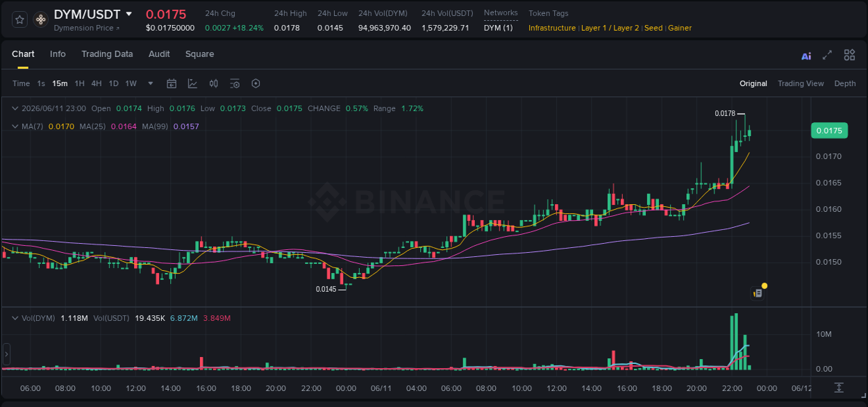The width and height of the screenshot is (868, 407).
Task: Open technical indicators line-chart icon
Action: click(192, 83)
